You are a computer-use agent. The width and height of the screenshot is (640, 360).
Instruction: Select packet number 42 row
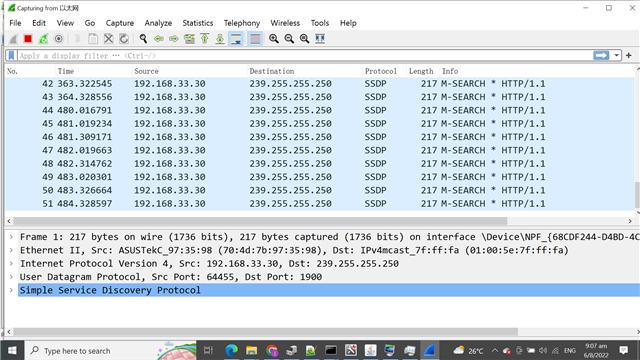(x=320, y=84)
